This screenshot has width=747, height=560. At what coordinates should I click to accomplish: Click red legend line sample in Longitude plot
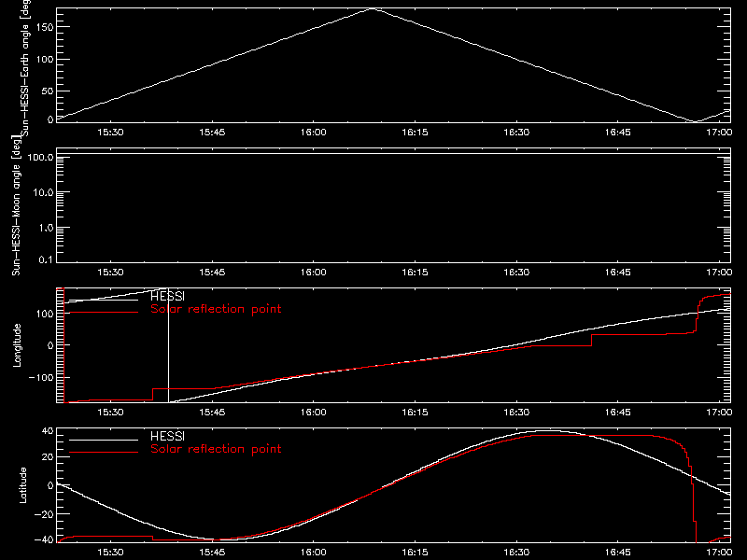[x=104, y=313]
